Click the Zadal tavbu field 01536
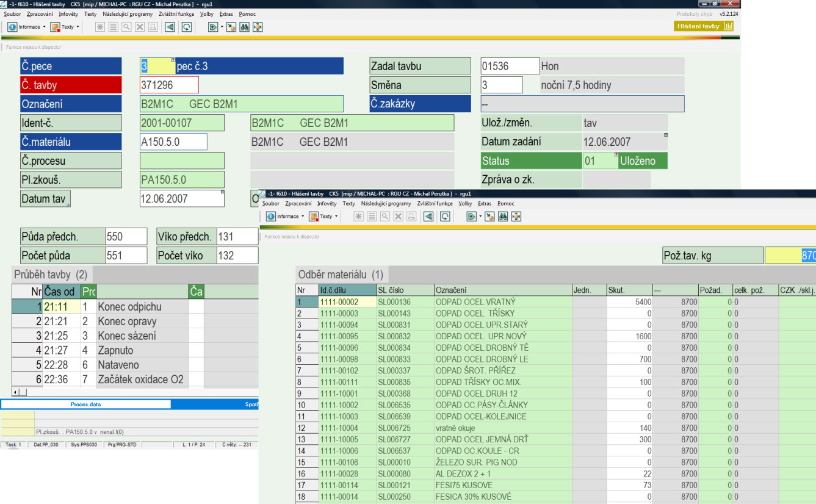This screenshot has width=816, height=504. pyautogui.click(x=510, y=66)
